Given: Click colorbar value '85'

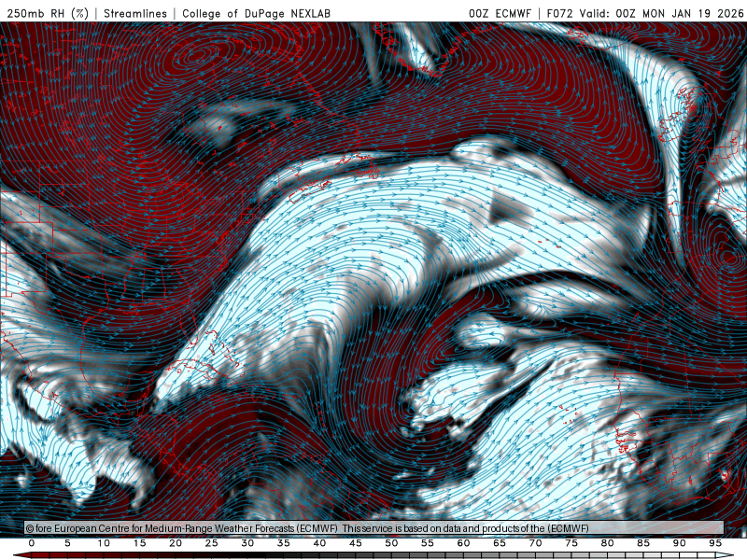Looking at the screenshot, I should 643,543.
